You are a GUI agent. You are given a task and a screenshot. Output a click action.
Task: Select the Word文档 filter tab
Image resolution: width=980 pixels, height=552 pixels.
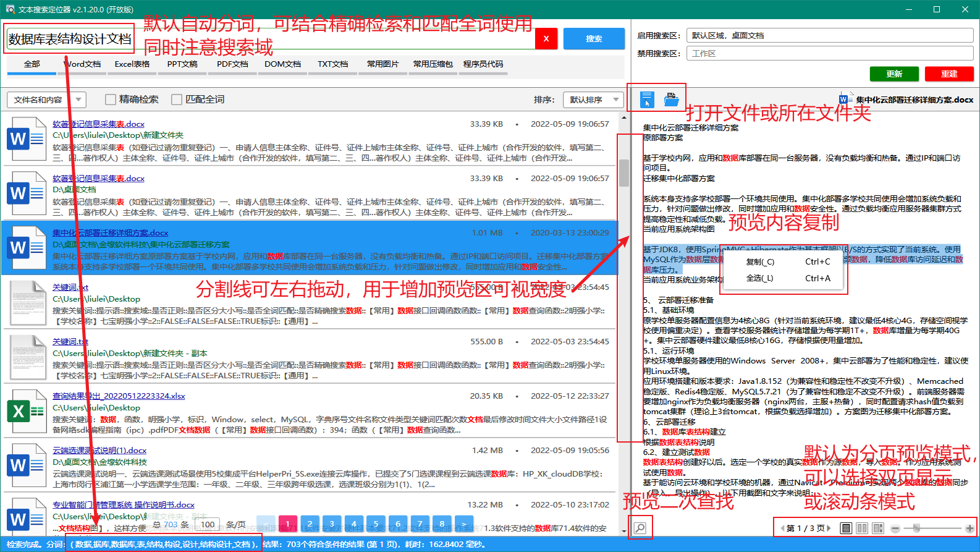coord(82,64)
